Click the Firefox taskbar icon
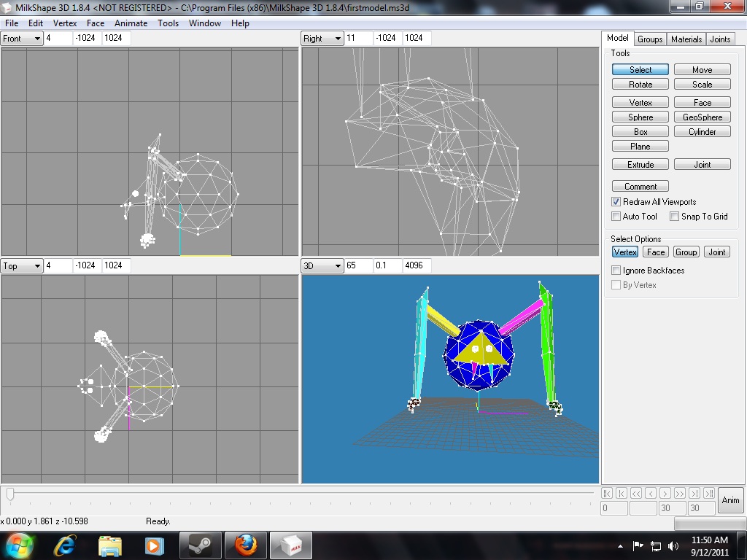The image size is (747, 560). 246,545
